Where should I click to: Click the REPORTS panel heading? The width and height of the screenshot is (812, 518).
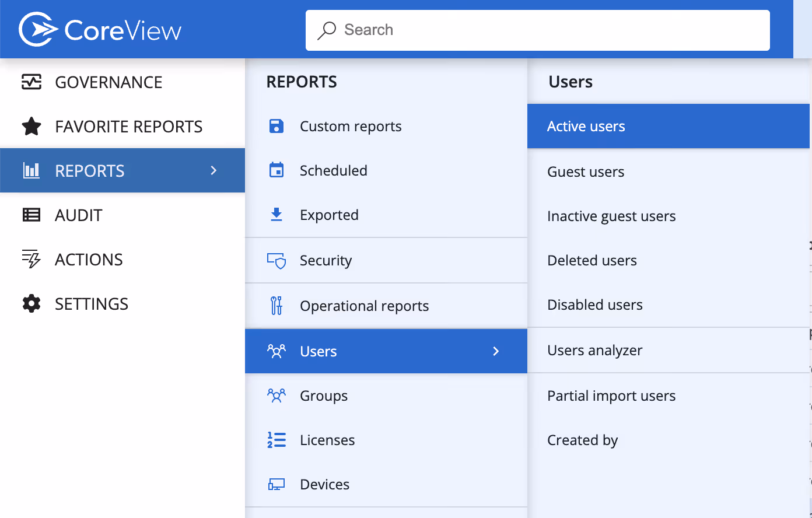tap(302, 82)
